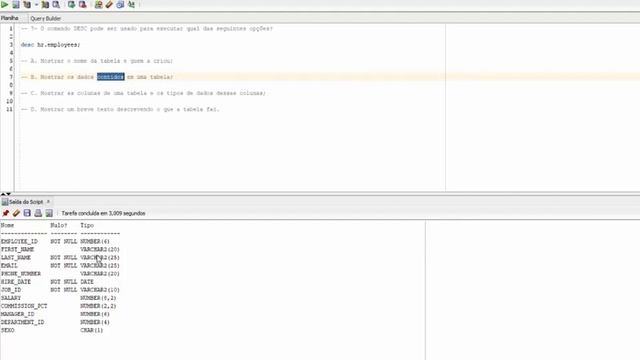
Task: Open an Unshared SQL Worksheet icon
Action: (98, 4)
